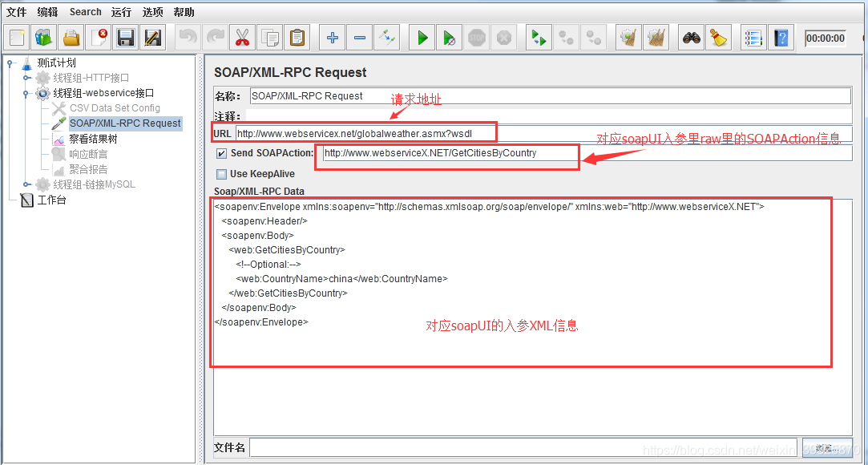Click Remote Shutdown All icon

pyautogui.click(x=593, y=38)
